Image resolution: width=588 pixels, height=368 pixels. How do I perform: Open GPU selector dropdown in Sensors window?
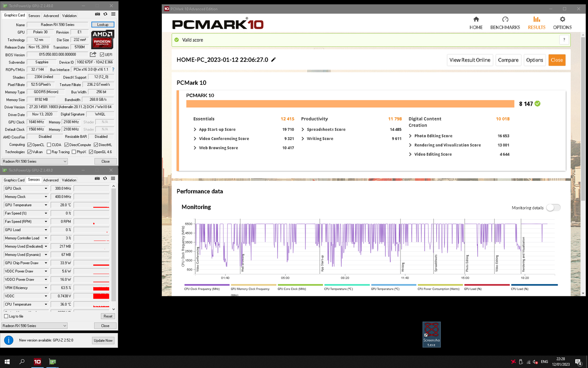tap(34, 326)
